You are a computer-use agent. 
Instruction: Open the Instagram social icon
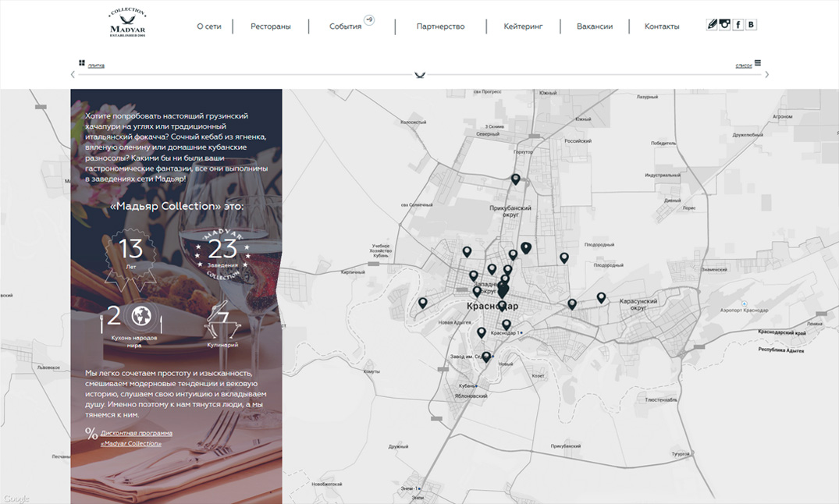(x=724, y=25)
